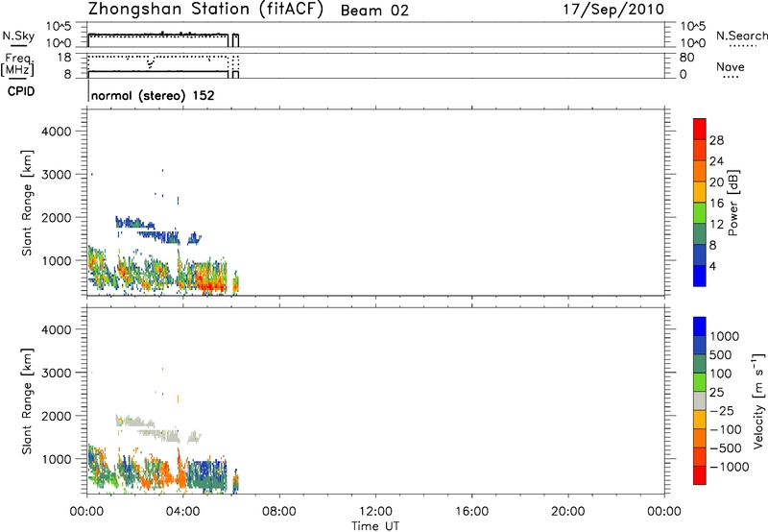
Task: Click the N.Search legend label
Action: tap(741, 36)
